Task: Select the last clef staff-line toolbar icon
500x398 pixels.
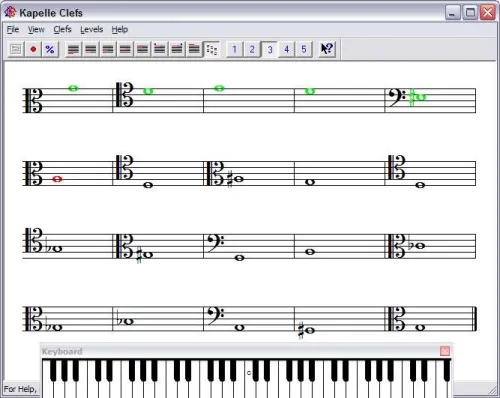Action: coord(194,49)
